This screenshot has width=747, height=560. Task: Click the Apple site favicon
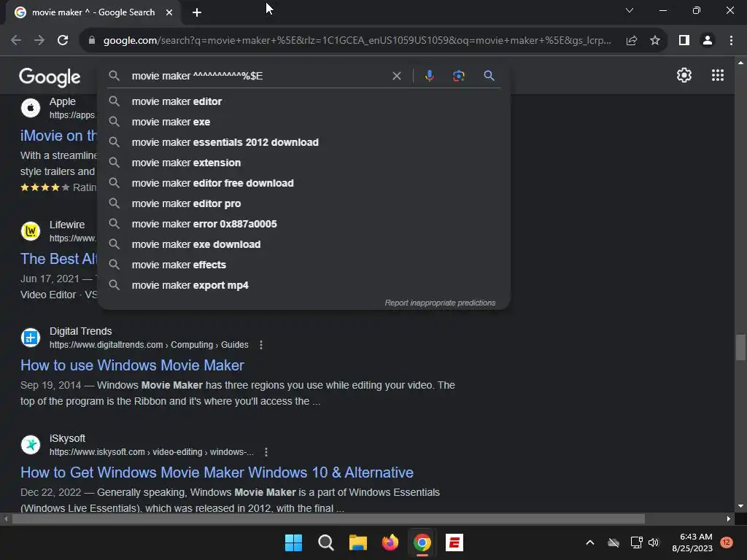pos(31,108)
